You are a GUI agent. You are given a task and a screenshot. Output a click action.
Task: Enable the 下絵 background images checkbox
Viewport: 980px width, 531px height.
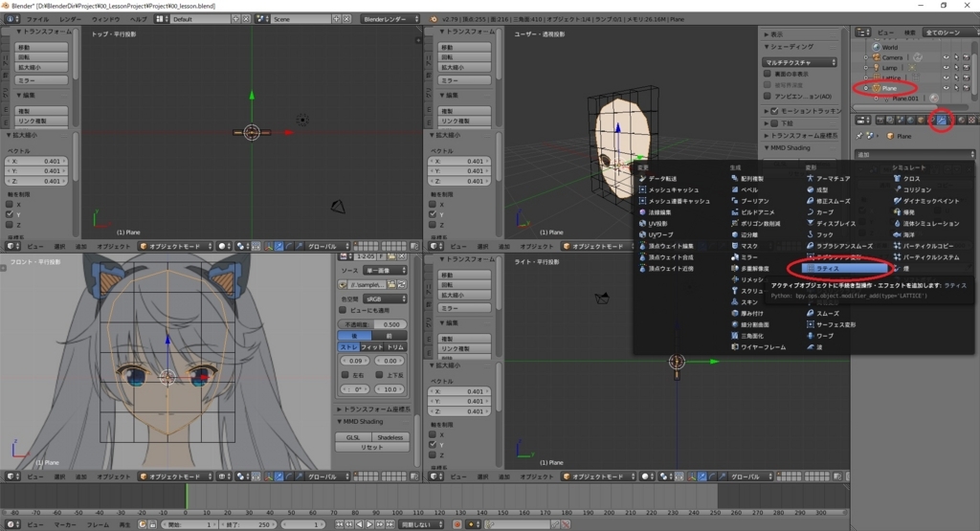tap(774, 123)
